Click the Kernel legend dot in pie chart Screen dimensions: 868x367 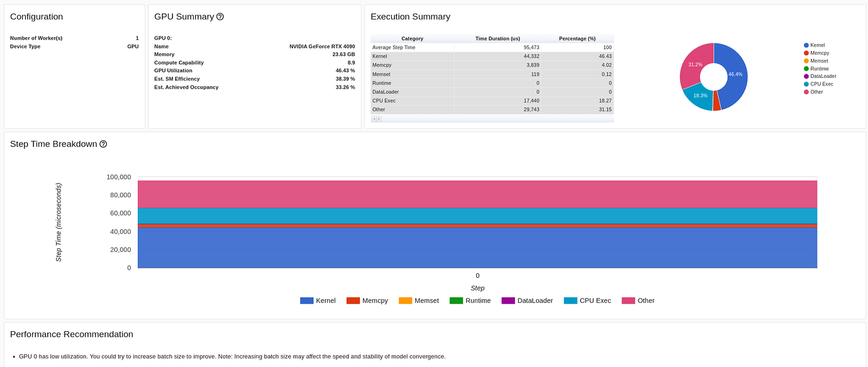click(x=806, y=45)
